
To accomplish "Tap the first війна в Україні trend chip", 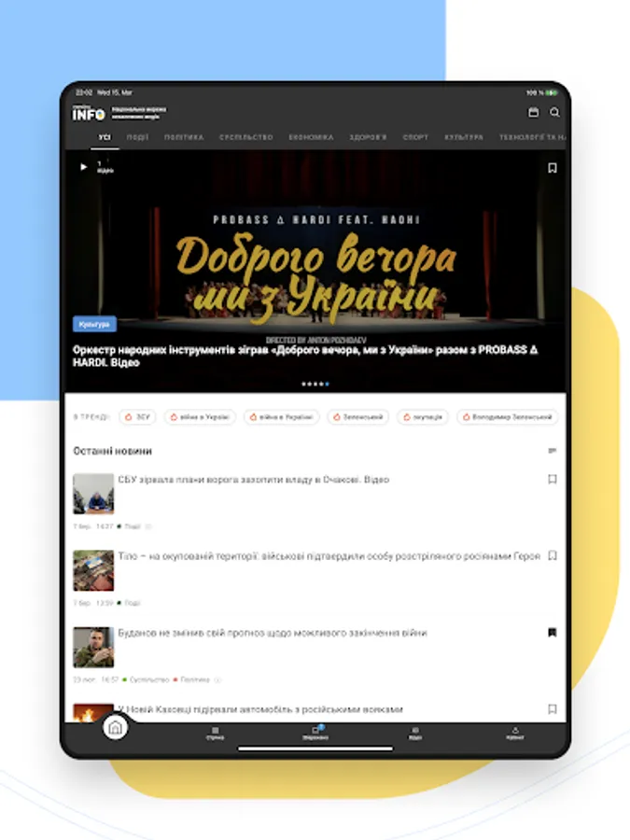I will (200, 417).
